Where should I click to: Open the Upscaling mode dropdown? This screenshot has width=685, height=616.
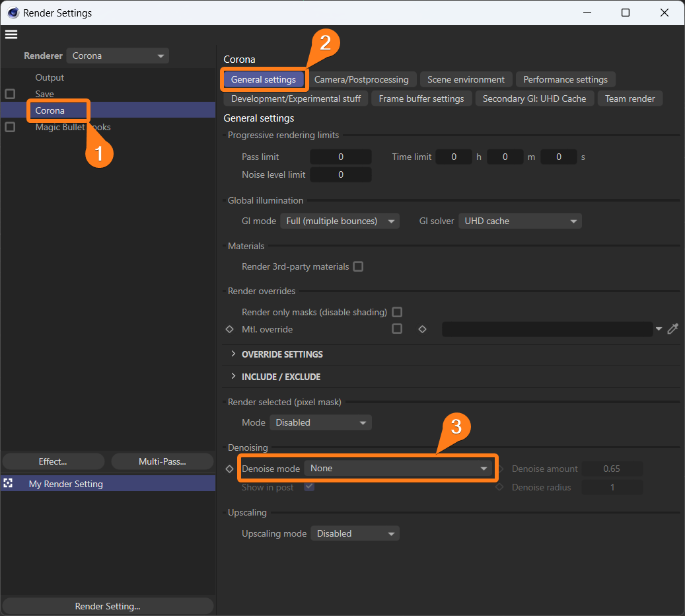point(355,533)
